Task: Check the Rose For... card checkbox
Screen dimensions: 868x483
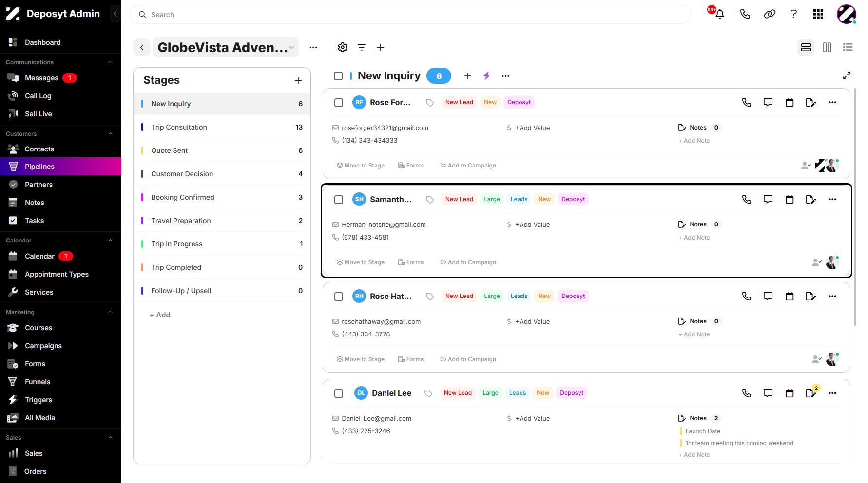Action: [339, 102]
